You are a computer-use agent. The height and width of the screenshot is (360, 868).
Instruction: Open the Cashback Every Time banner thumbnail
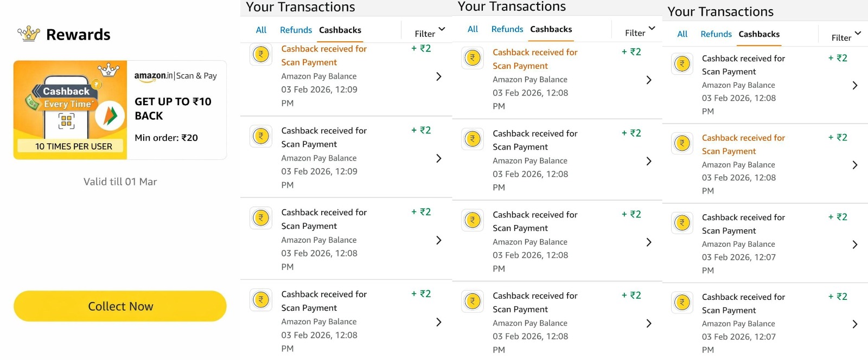[x=71, y=110]
